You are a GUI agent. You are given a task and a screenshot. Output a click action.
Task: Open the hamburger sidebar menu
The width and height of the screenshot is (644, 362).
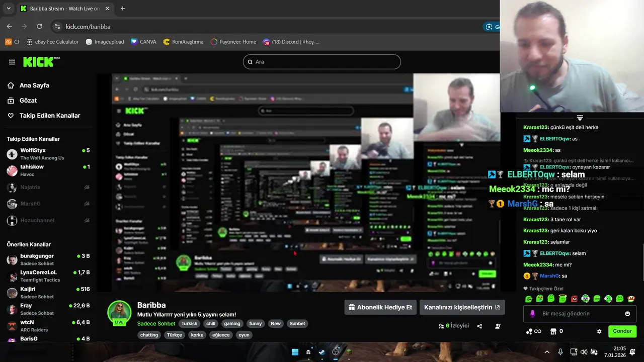coord(12,62)
